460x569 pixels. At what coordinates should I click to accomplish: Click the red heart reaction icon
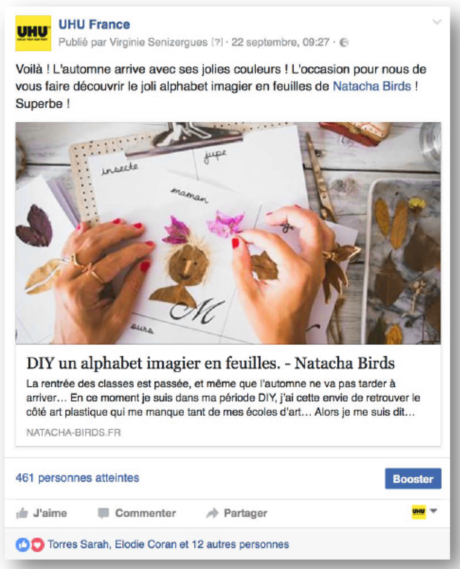click(37, 545)
